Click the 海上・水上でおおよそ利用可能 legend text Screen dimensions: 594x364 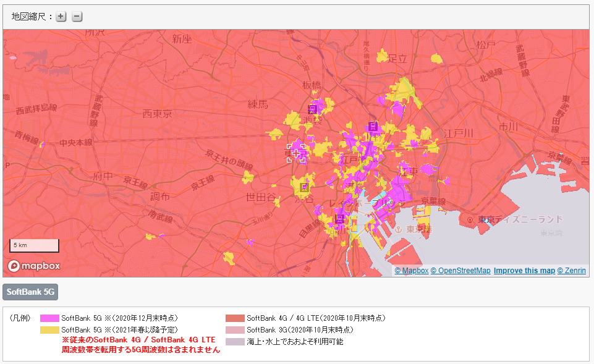[x=295, y=342]
